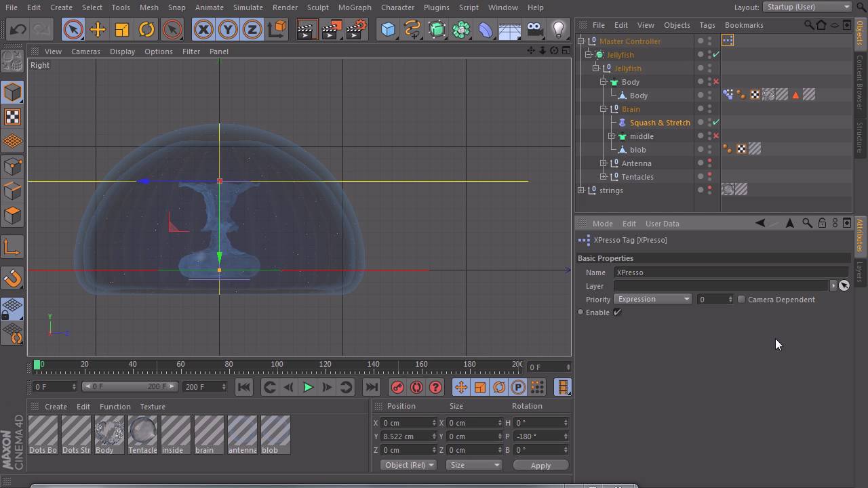Click the Undo arrow icon
Screen dimensions: 868x488
(18, 29)
